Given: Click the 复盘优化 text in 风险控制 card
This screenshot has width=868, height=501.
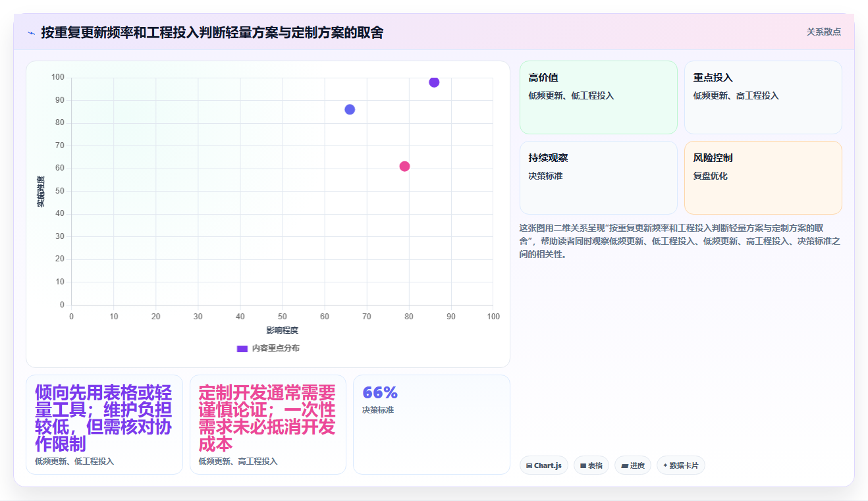Looking at the screenshot, I should [711, 176].
